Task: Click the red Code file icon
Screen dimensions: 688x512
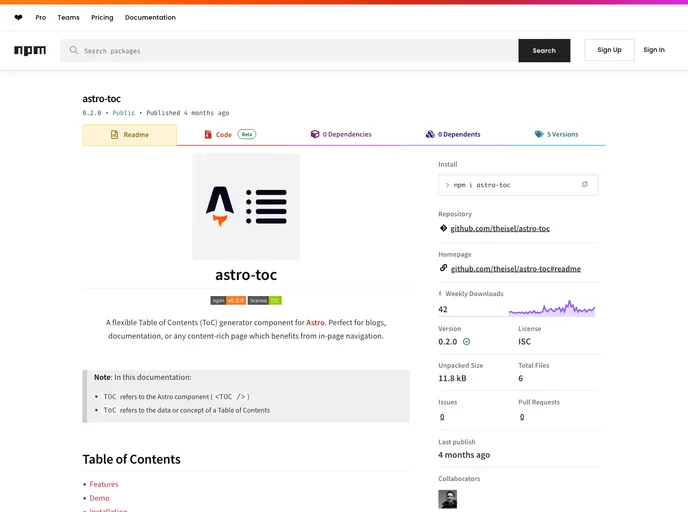Action: tap(208, 134)
